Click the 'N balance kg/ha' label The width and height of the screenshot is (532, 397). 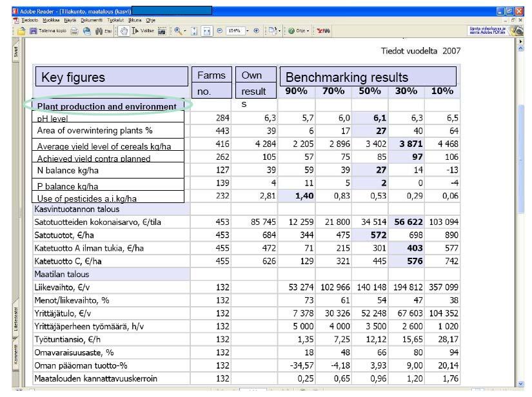point(68,170)
